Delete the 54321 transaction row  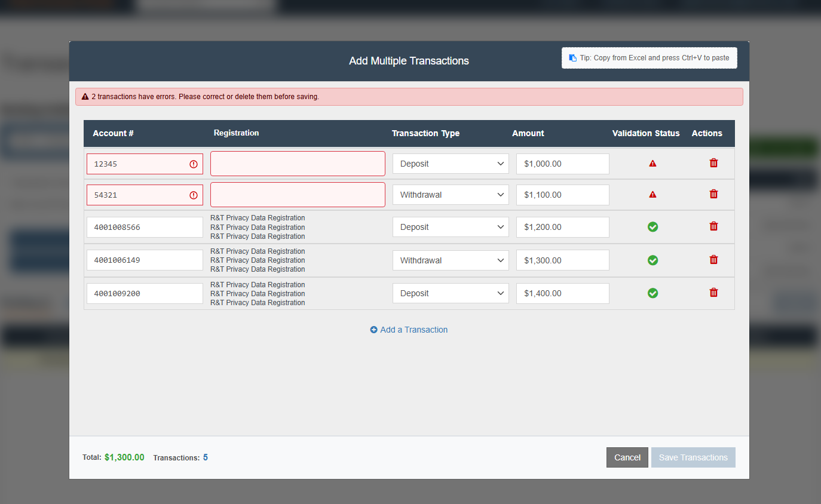tap(713, 194)
